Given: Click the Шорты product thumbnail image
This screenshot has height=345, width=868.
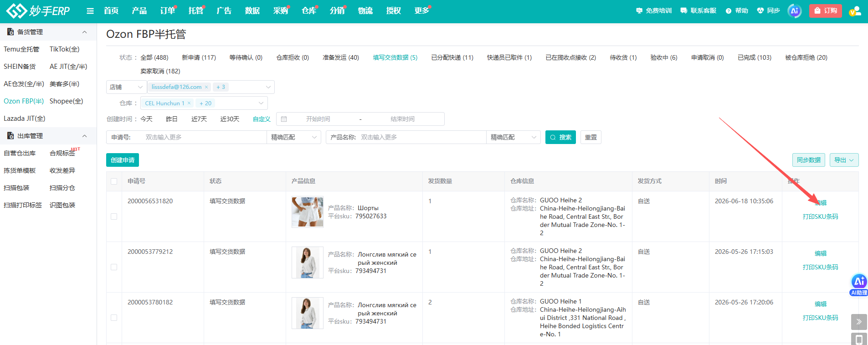Looking at the screenshot, I should click(x=308, y=212).
